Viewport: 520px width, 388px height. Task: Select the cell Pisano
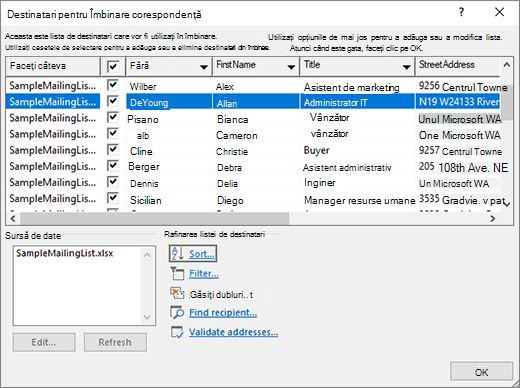coord(169,119)
